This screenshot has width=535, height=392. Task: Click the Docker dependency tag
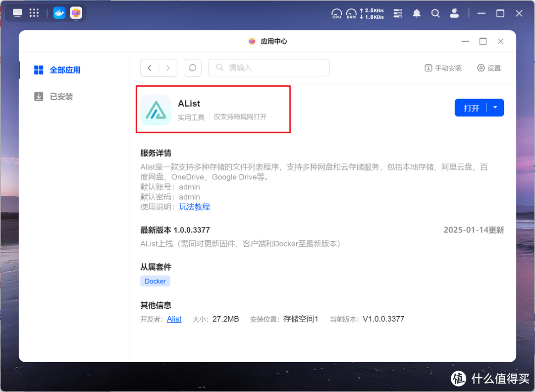(155, 281)
